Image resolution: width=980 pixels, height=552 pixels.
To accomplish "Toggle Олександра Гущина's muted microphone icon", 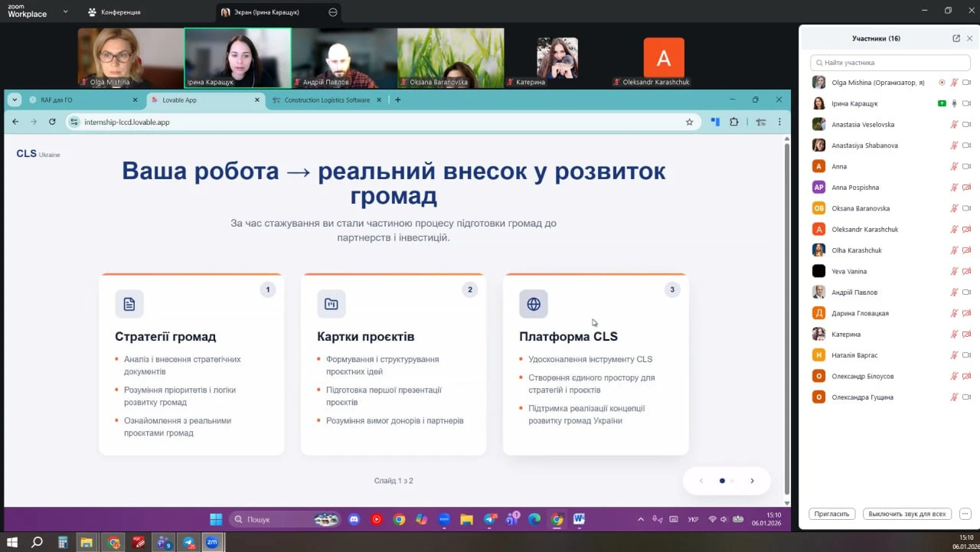I will coord(954,397).
